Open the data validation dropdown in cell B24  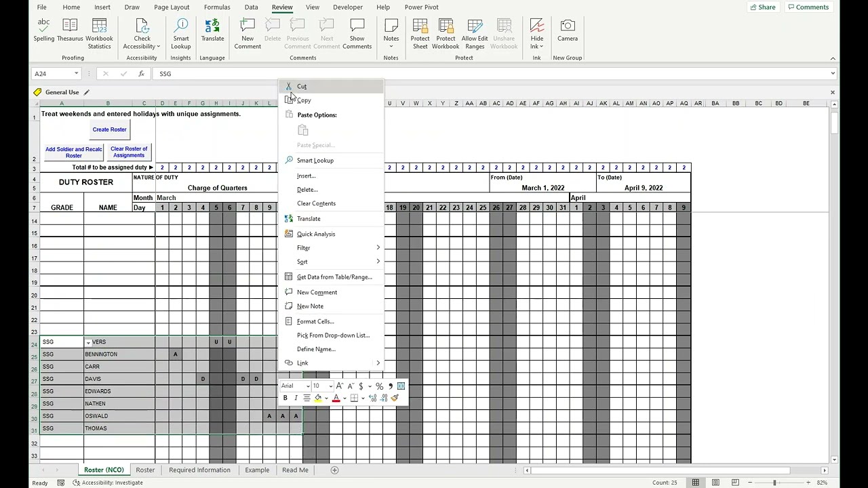88,342
